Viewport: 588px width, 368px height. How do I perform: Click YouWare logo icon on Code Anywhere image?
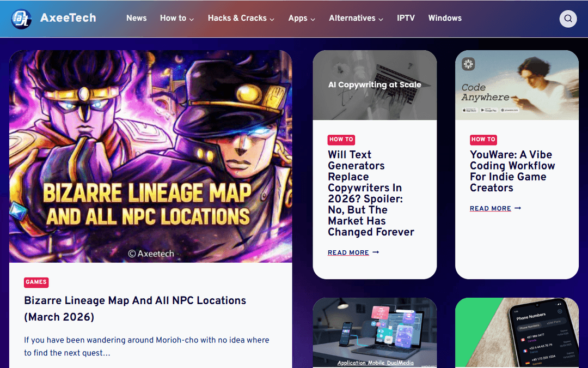468,64
